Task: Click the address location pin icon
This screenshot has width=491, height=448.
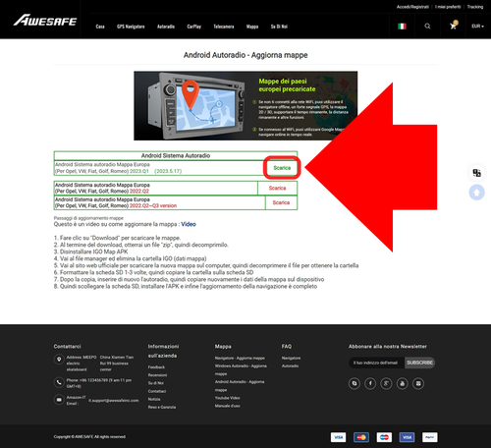Action: click(59, 360)
